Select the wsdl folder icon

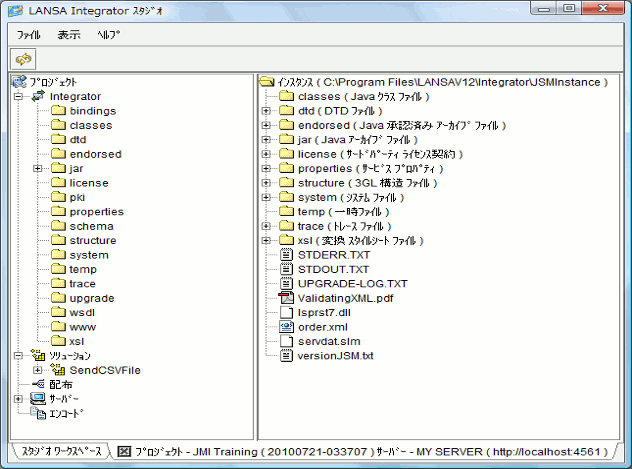coord(58,312)
